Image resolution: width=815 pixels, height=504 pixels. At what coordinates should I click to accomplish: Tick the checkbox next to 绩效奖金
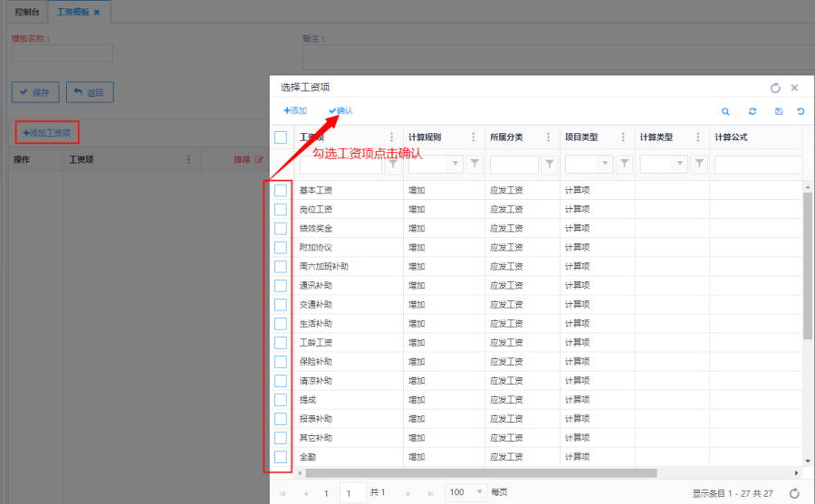pos(281,228)
